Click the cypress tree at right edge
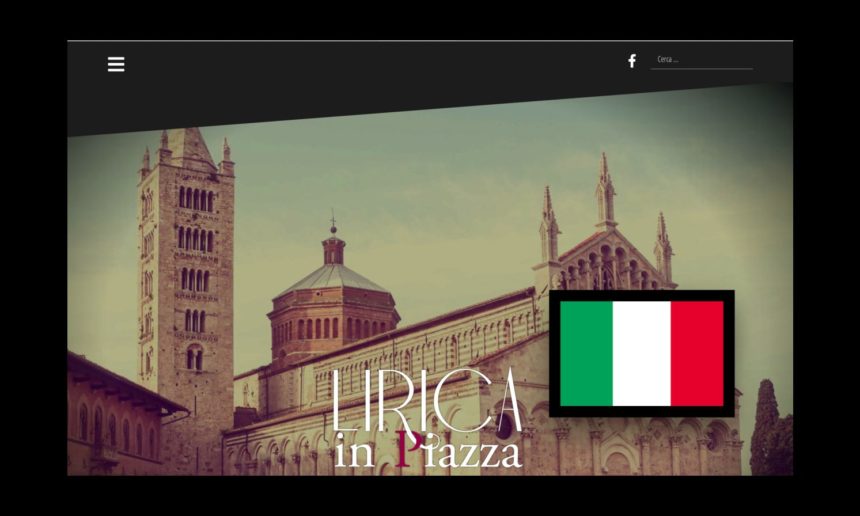Image resolution: width=860 pixels, height=516 pixels. pyautogui.click(x=768, y=430)
